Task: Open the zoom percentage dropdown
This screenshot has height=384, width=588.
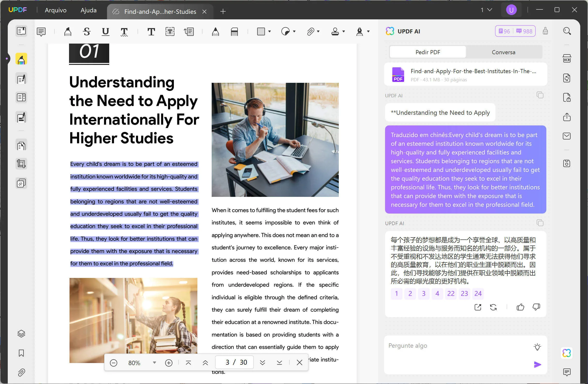Action: [154, 363]
